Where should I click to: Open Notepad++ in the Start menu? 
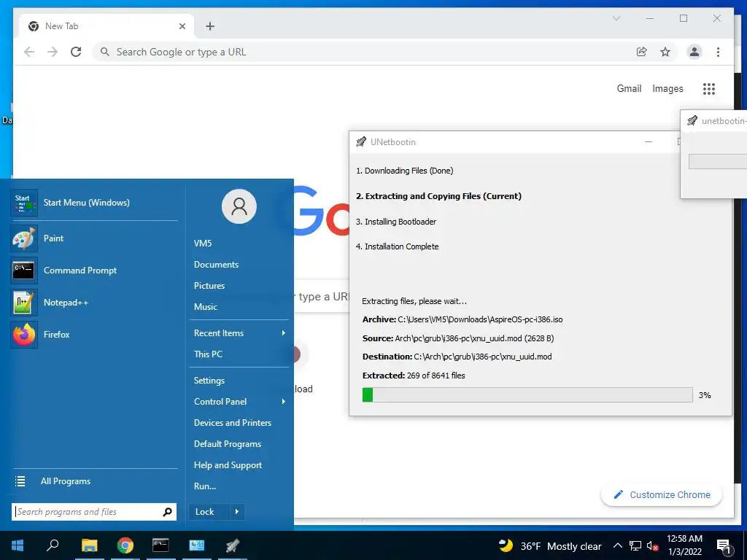click(x=94, y=303)
